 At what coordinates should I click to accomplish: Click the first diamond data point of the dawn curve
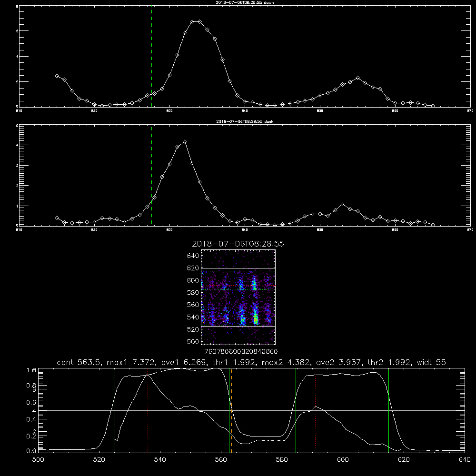[x=57, y=76]
